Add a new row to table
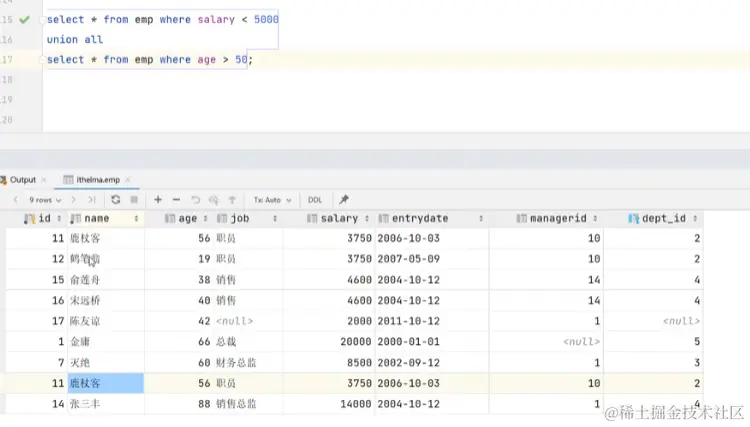The image size is (750, 427). [158, 200]
